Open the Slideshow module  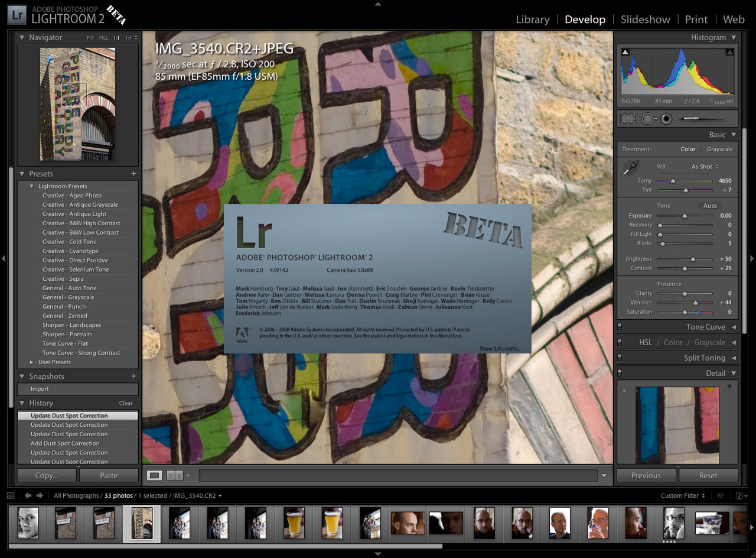click(x=645, y=20)
